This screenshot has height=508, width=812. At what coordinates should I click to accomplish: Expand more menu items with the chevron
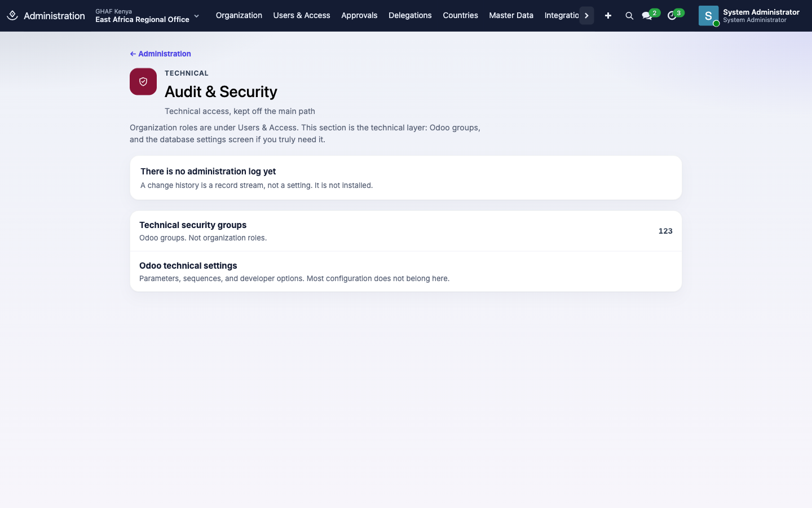[586, 15]
